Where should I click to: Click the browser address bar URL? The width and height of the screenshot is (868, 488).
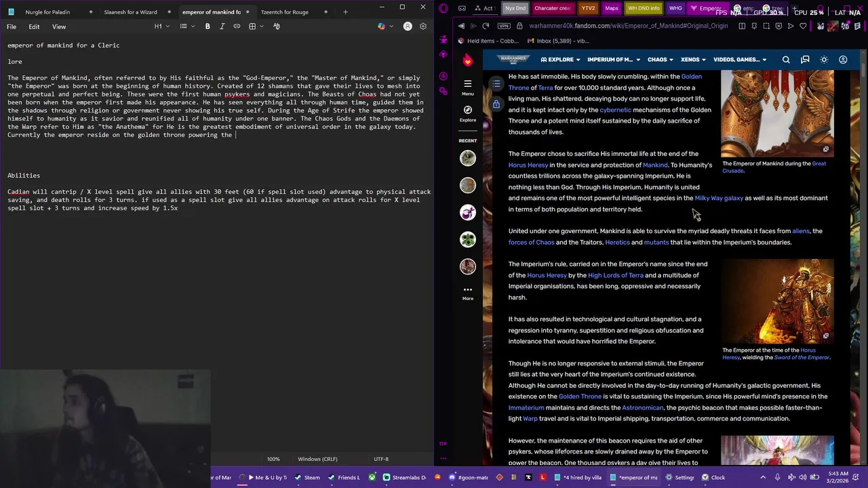pyautogui.click(x=628, y=26)
